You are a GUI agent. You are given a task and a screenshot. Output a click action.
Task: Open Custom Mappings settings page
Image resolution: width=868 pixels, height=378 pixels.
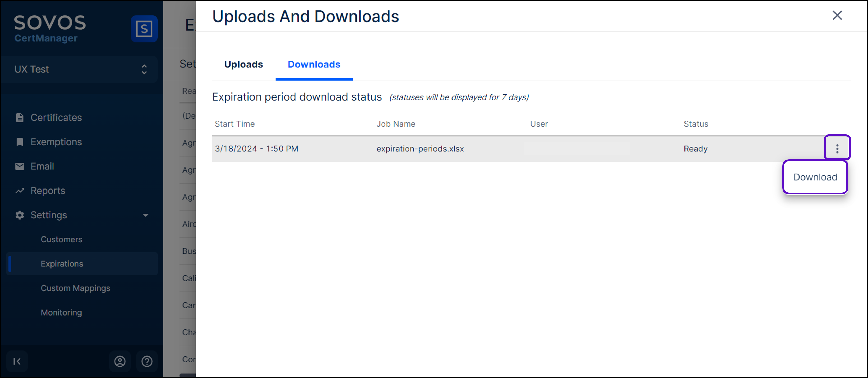(76, 288)
